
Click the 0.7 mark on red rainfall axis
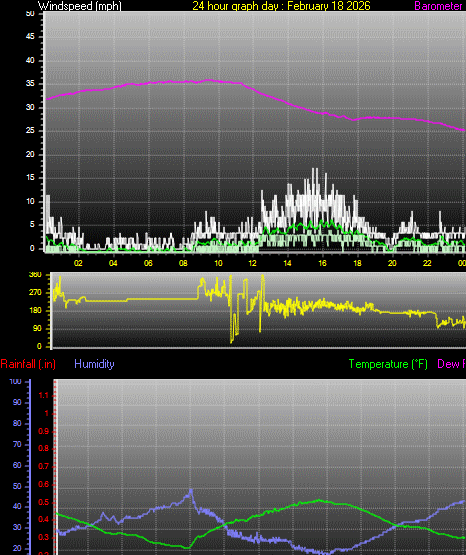[44, 467]
